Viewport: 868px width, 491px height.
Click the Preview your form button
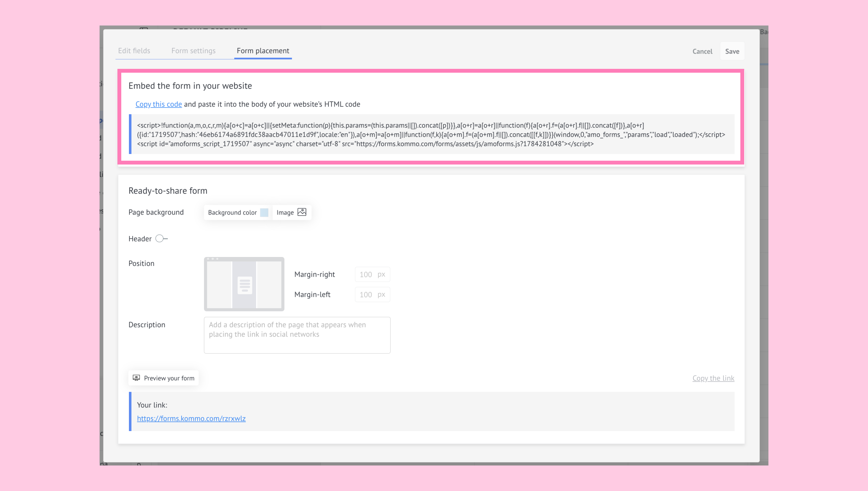(163, 378)
